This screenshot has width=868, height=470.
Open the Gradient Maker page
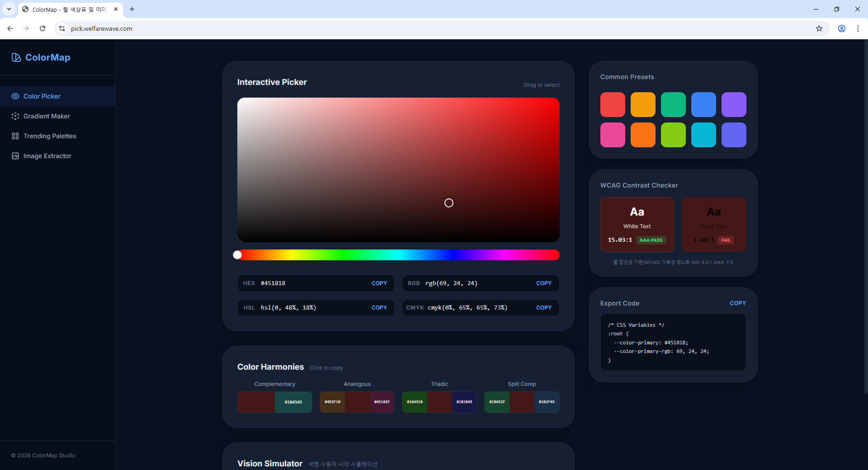coord(57,116)
